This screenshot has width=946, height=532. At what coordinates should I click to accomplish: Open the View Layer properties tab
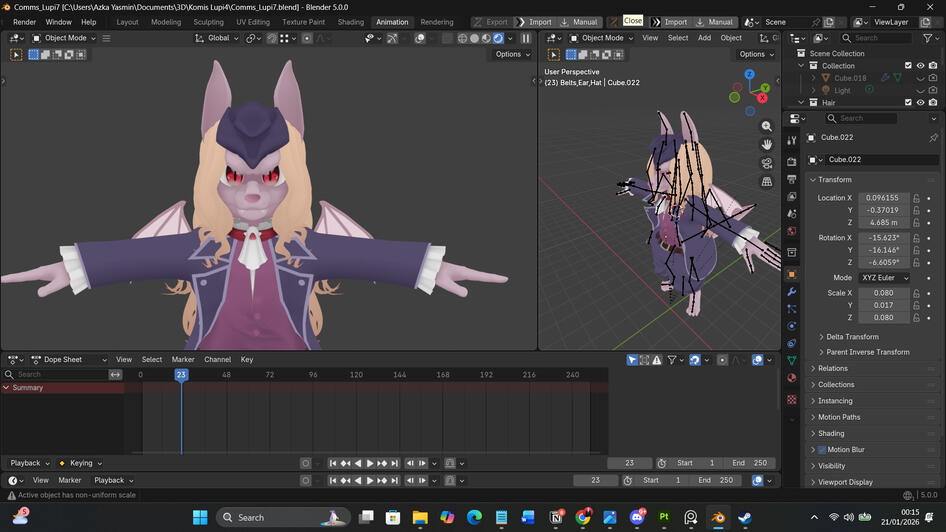(792, 197)
